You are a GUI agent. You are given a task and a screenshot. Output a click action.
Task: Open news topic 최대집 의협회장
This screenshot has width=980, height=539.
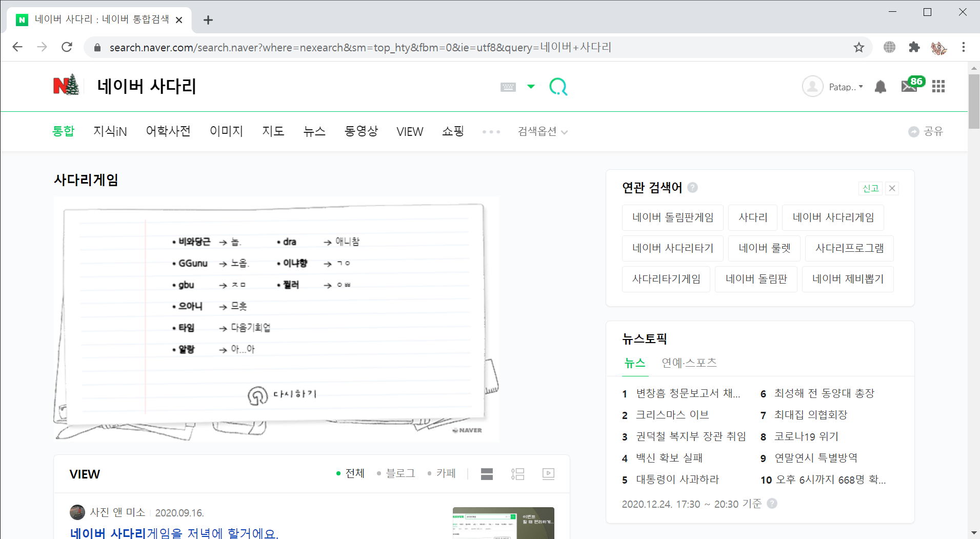point(811,415)
